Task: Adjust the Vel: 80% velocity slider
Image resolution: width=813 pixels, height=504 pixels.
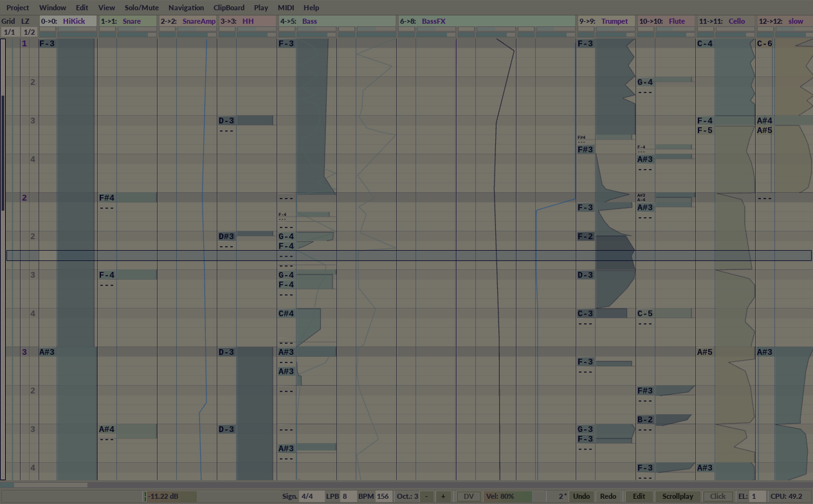Action: point(508,496)
